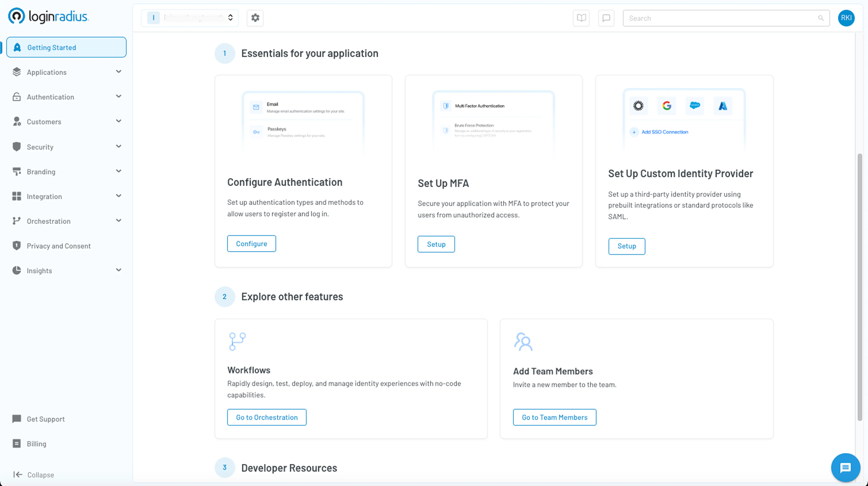This screenshot has height=486, width=868.
Task: Open the Security section in the sidebar
Action: pyautogui.click(x=40, y=147)
